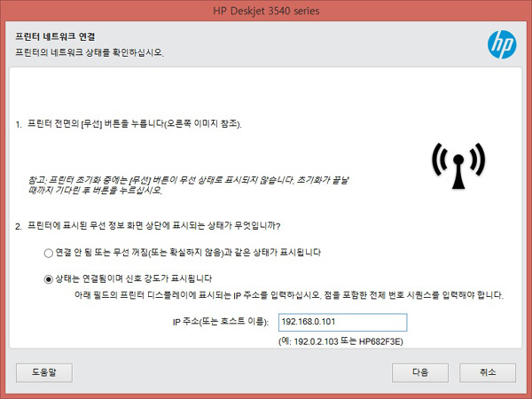
Task: Click the instruction text about entering IP 주소
Action: point(289,295)
